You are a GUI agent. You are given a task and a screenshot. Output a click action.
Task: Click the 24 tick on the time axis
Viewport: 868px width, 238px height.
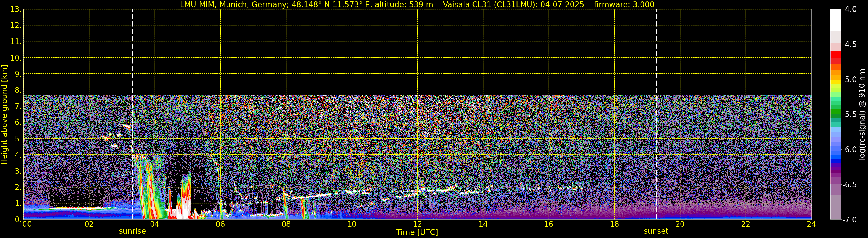point(811,224)
